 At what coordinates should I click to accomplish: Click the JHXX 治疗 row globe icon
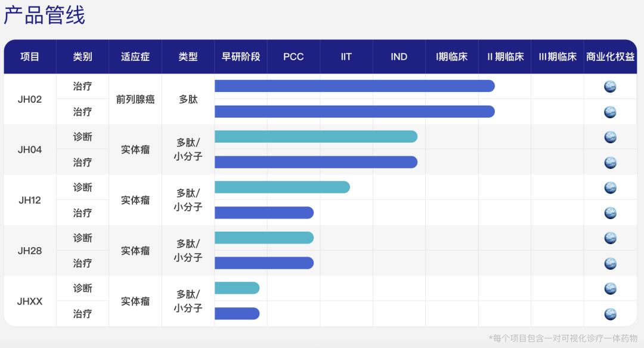[x=610, y=314]
